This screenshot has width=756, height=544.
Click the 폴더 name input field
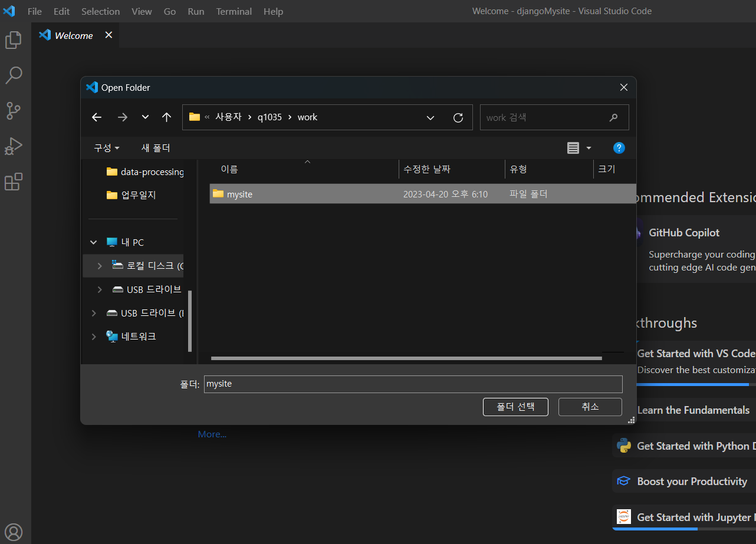pos(413,384)
